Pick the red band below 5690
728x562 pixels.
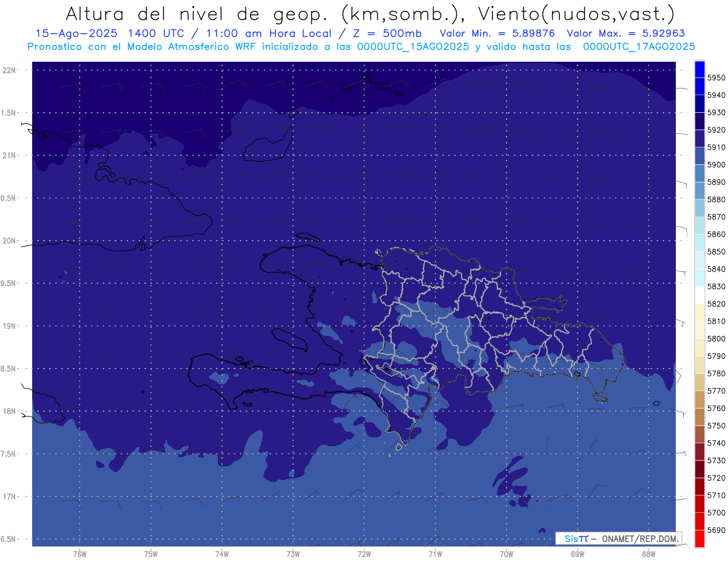(x=699, y=538)
